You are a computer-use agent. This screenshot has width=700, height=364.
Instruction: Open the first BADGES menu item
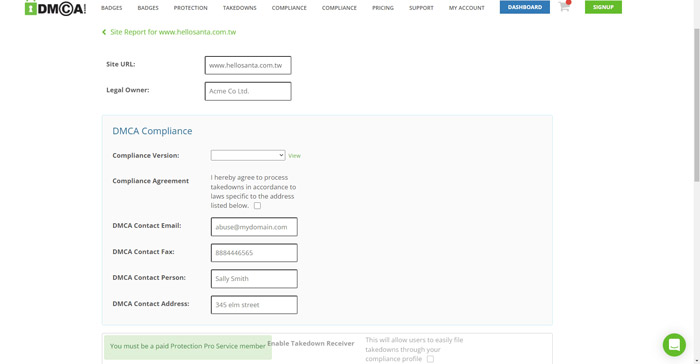(x=112, y=8)
